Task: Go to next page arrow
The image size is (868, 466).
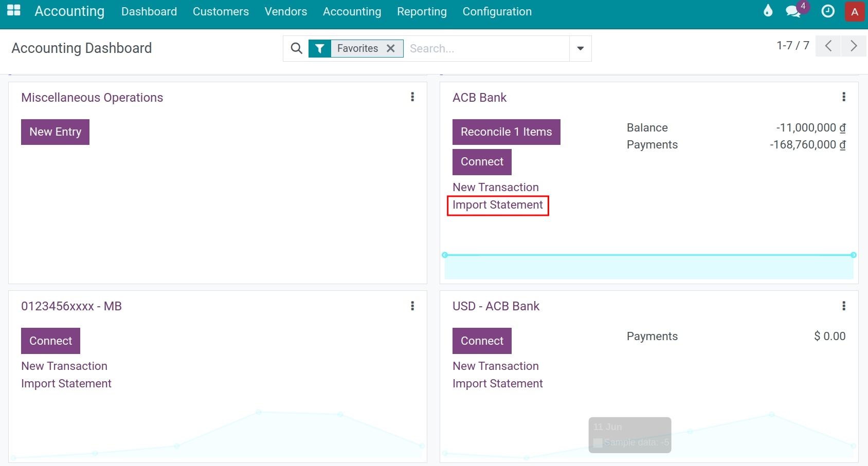Action: (854, 46)
